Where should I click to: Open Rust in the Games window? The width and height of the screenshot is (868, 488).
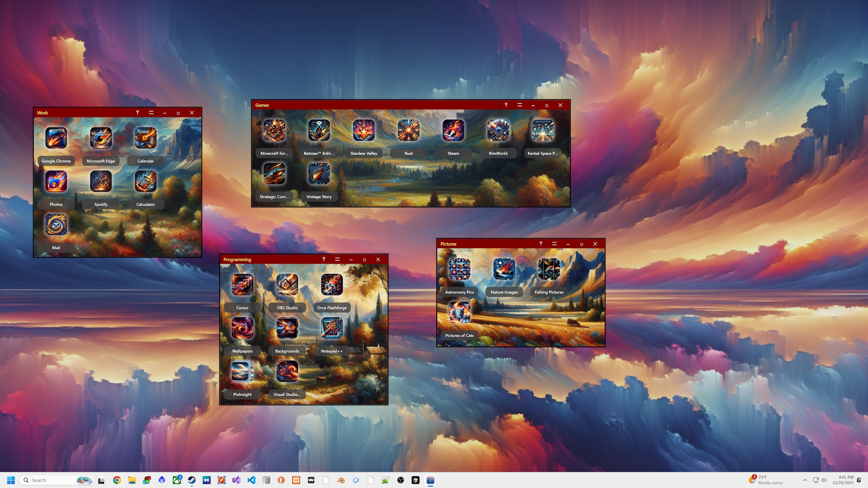click(409, 131)
